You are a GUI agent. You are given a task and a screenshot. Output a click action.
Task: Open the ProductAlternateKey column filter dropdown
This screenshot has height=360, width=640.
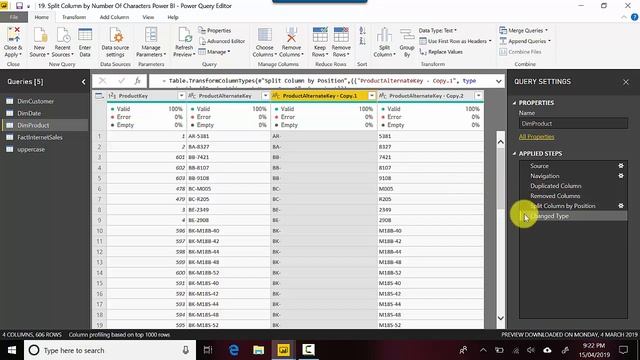265,96
